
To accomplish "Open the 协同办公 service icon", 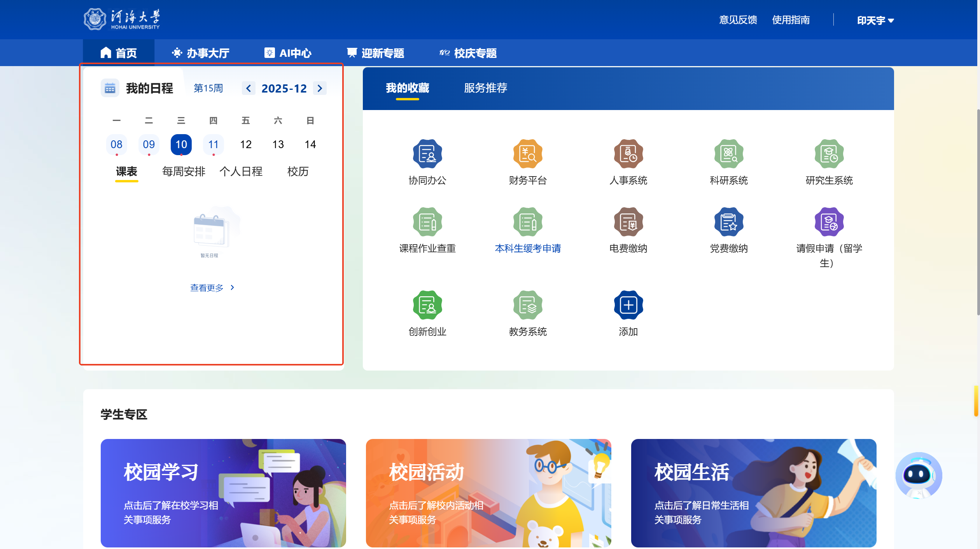I will click(427, 154).
